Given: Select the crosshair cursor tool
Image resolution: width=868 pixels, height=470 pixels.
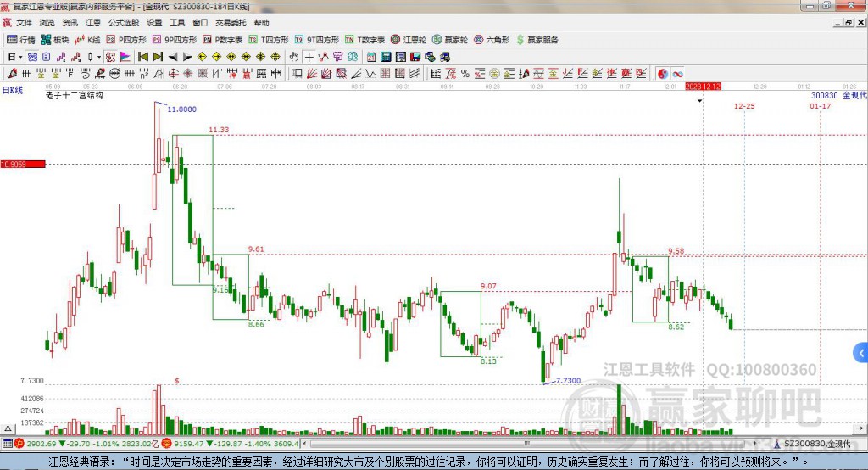Looking at the screenshot, I should (309, 57).
